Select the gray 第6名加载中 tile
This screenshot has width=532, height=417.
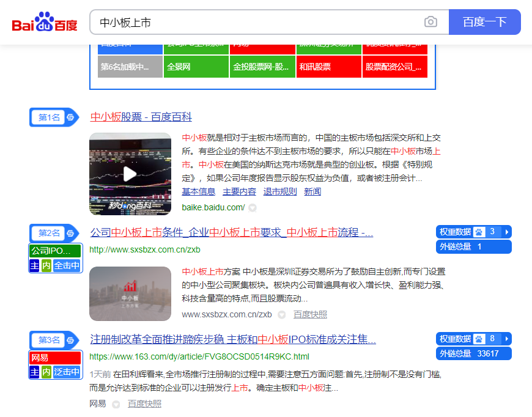coord(130,67)
